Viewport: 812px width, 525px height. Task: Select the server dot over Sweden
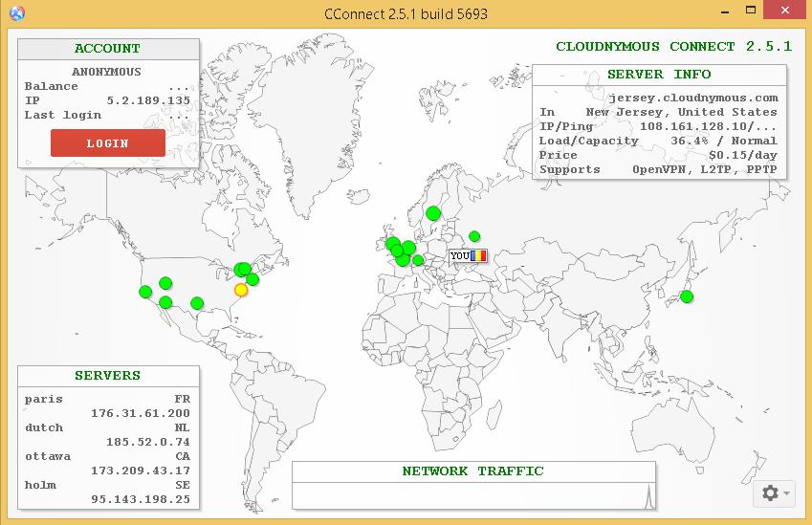(433, 213)
